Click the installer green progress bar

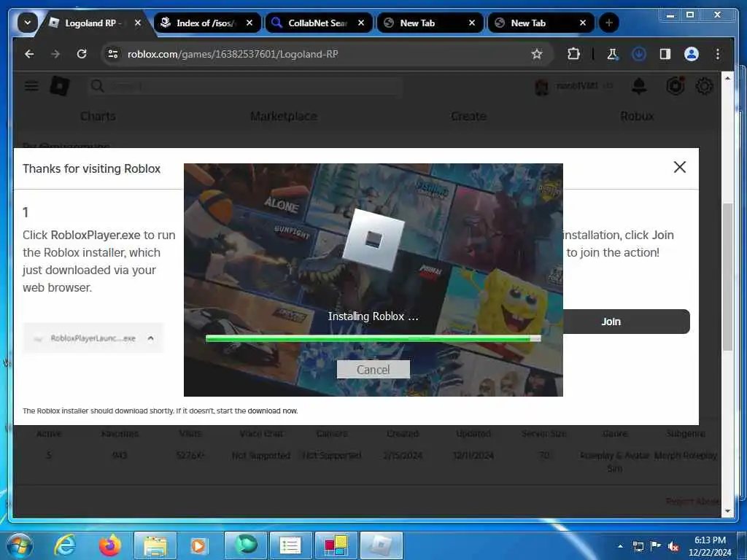pos(373,338)
